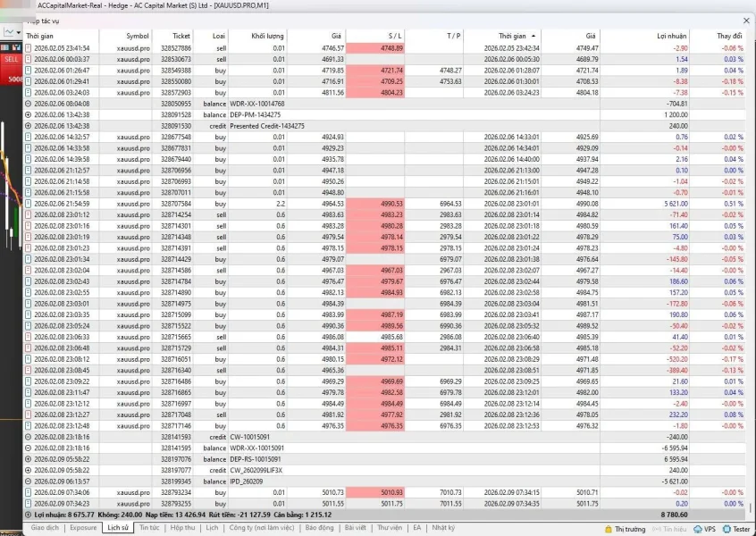Open the Công ty (nơi làm việc) tab
This screenshot has width=756, height=536.
tap(262, 528)
